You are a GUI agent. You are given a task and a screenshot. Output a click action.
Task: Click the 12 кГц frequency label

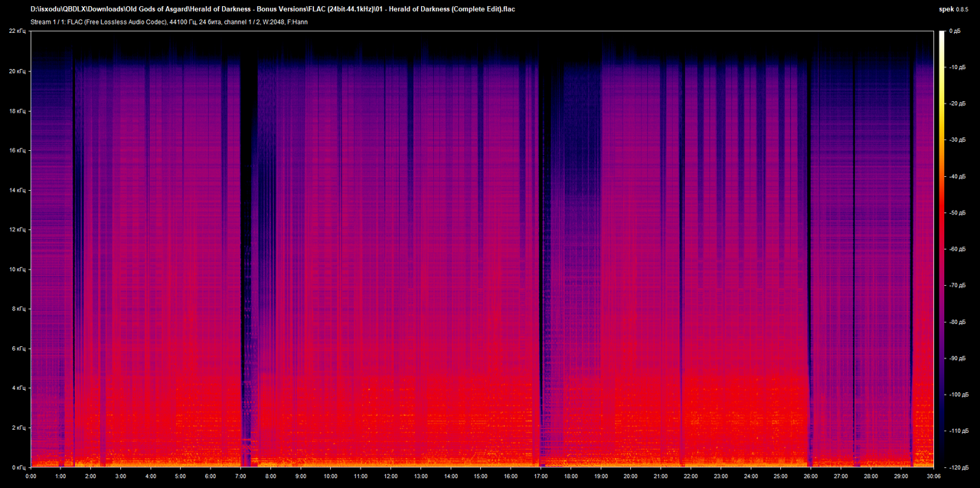[18, 230]
